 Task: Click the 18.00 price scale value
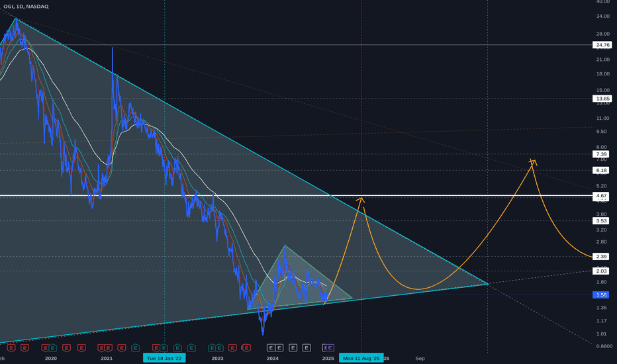[x=602, y=73]
